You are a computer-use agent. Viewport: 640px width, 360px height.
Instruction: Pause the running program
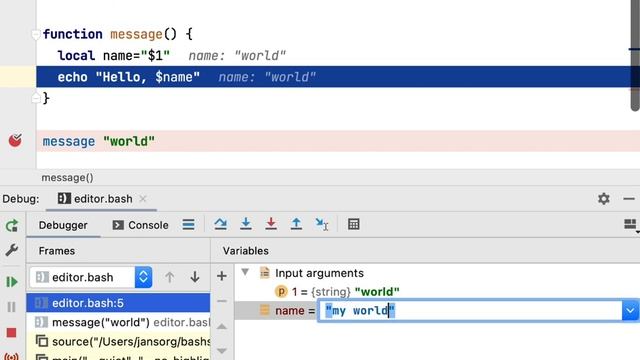[12, 307]
